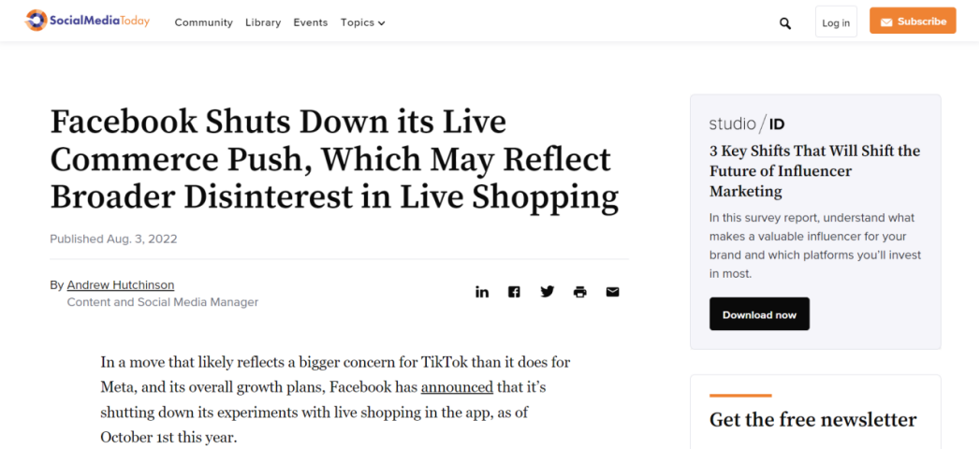Click the orange Subscribe button

[x=912, y=22]
